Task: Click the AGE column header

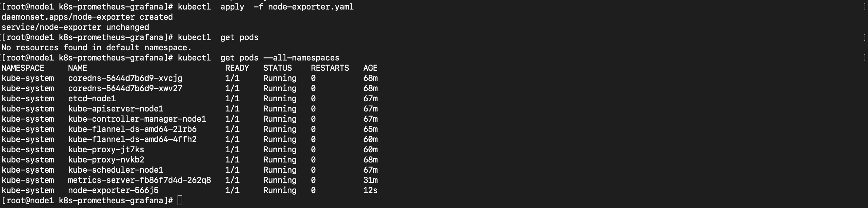Action: click(x=370, y=68)
